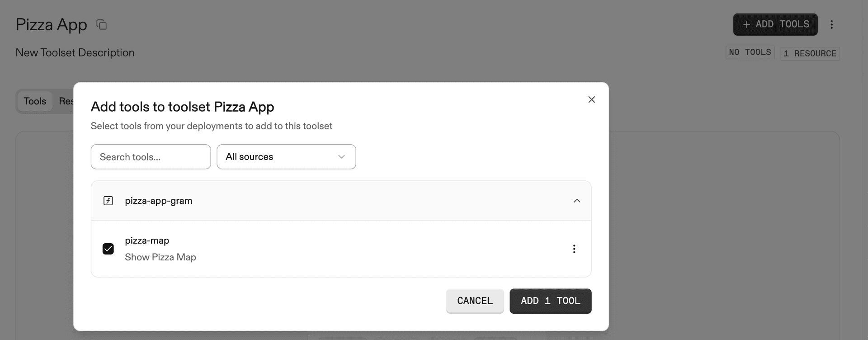The image size is (868, 340).
Task: Open options menu for pizza-map tool
Action: [x=574, y=249]
